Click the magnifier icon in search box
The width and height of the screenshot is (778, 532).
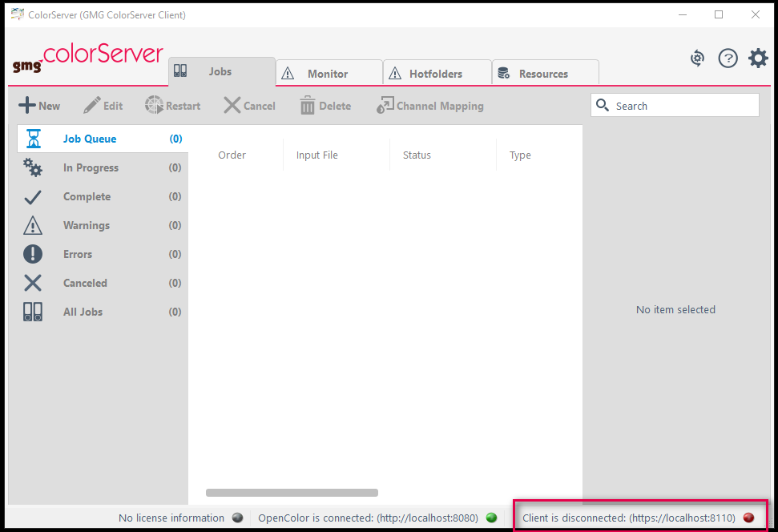603,105
